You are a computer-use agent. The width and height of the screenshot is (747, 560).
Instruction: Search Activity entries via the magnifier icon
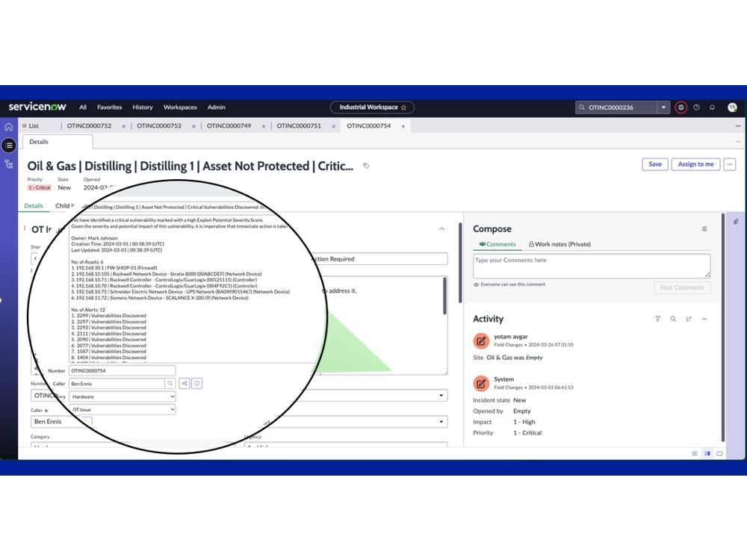coord(673,319)
